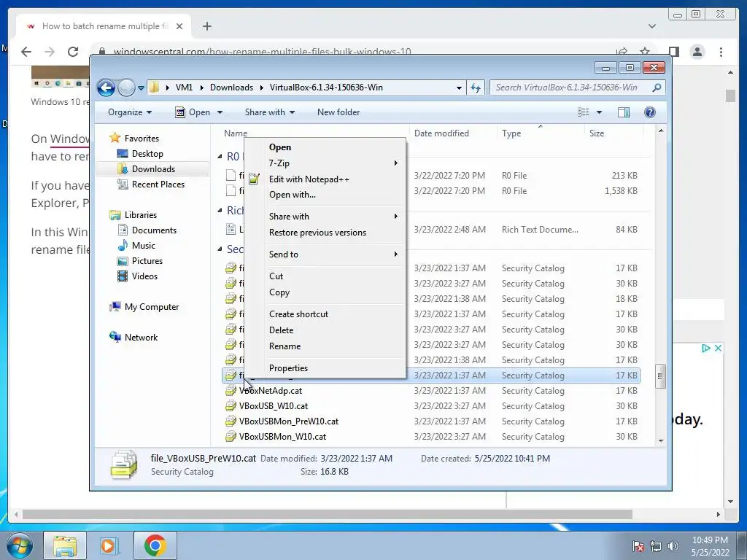Select Cut from the context menu
Image resolution: width=747 pixels, height=560 pixels.
tap(325, 276)
